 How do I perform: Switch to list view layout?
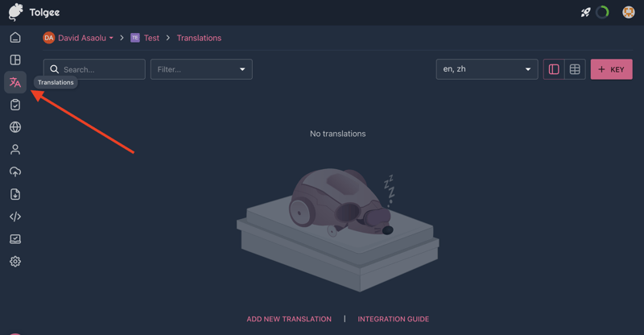coord(554,69)
